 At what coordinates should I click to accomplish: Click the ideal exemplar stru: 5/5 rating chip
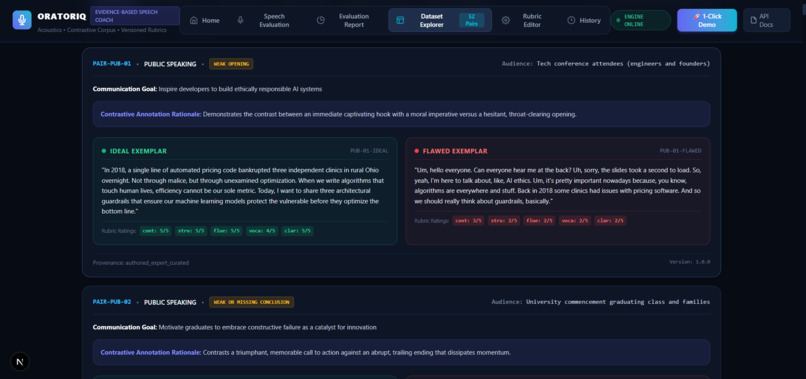(x=191, y=231)
